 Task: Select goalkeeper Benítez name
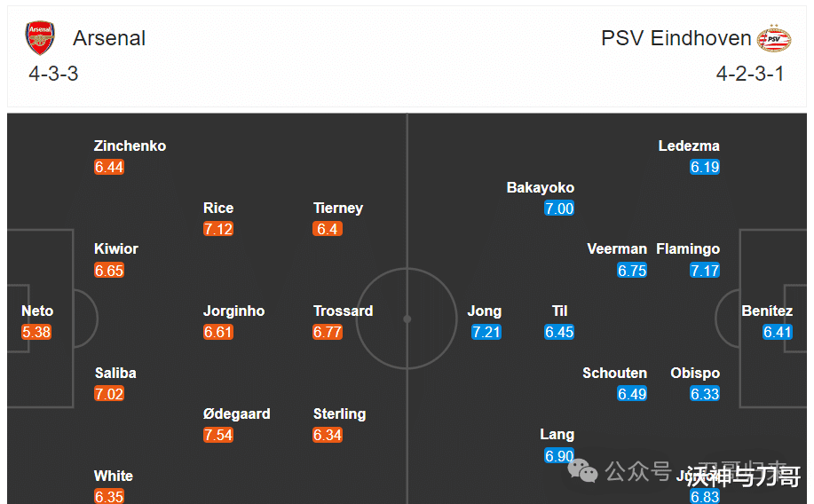(767, 311)
